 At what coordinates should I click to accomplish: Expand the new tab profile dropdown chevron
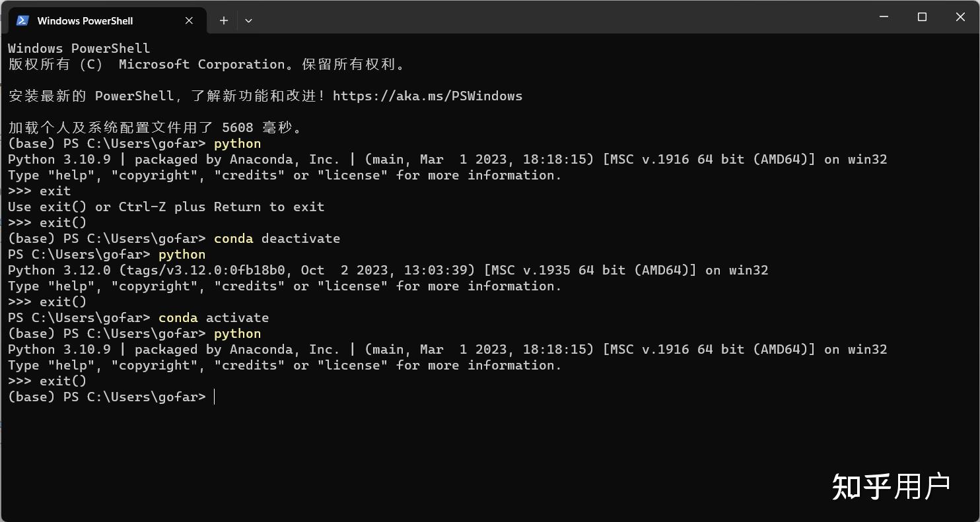[x=248, y=20]
